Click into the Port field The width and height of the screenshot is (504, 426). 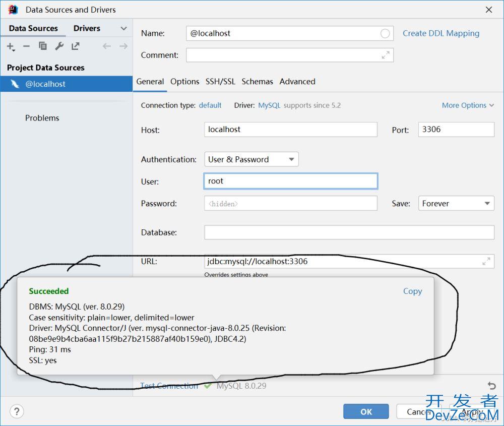point(456,129)
